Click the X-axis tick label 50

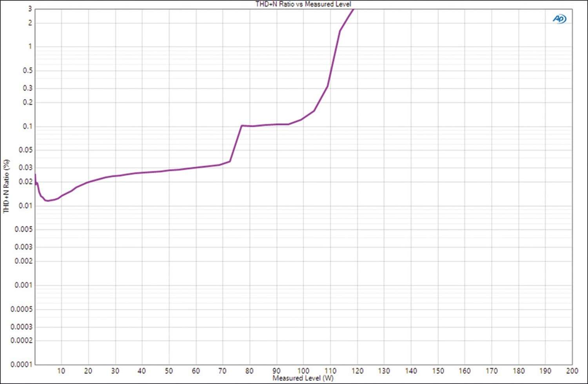coord(169,371)
